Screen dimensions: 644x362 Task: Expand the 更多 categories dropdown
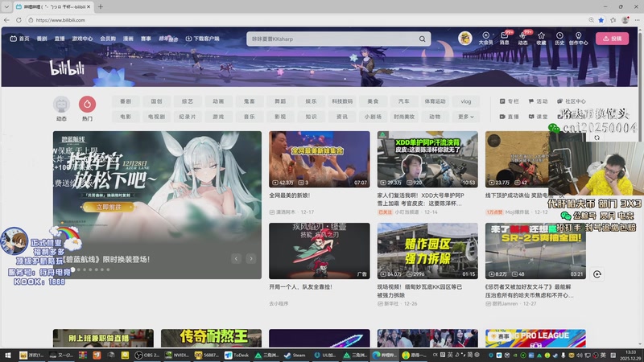click(466, 117)
